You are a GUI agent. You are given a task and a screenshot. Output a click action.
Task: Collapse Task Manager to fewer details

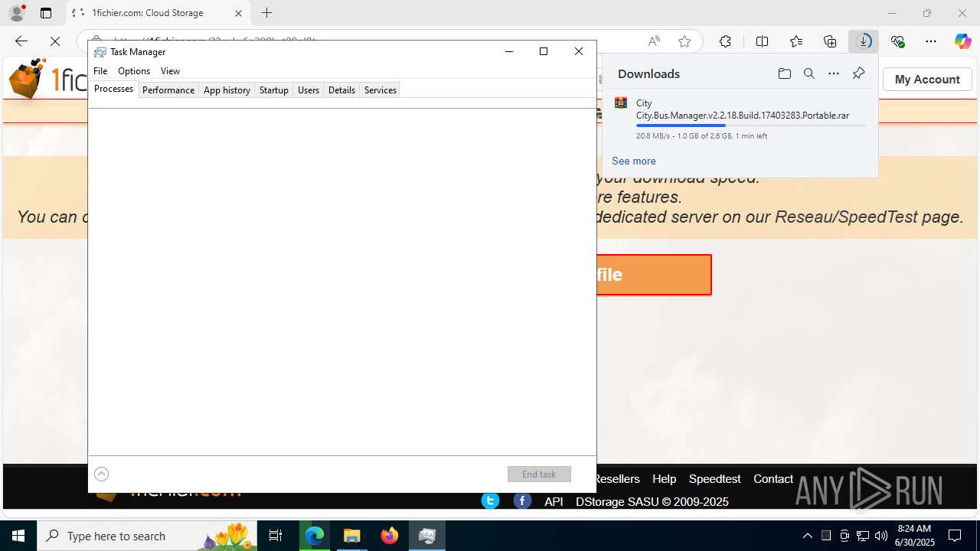101,474
